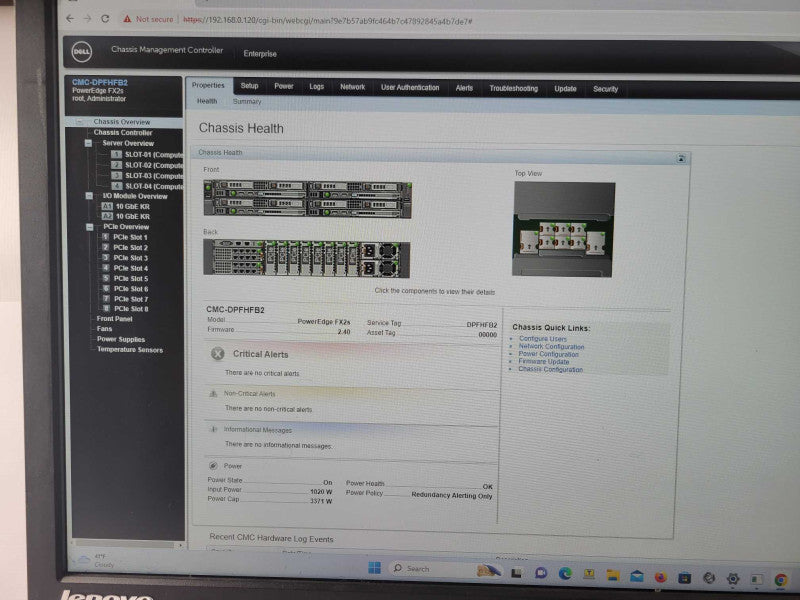Collapse PCIe Overview tree node

click(x=90, y=227)
